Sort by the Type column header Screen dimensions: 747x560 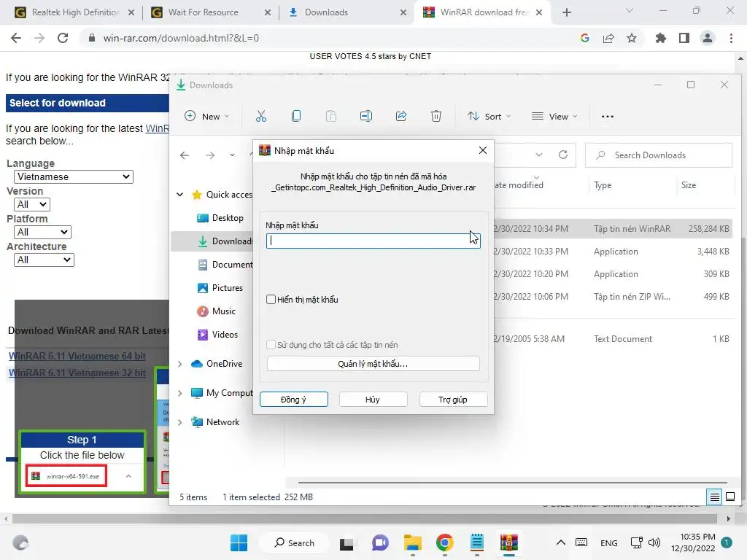[603, 185]
